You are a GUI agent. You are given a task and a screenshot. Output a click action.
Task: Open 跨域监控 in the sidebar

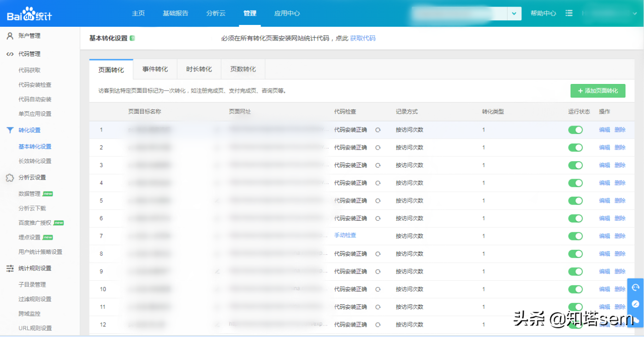pyautogui.click(x=30, y=314)
